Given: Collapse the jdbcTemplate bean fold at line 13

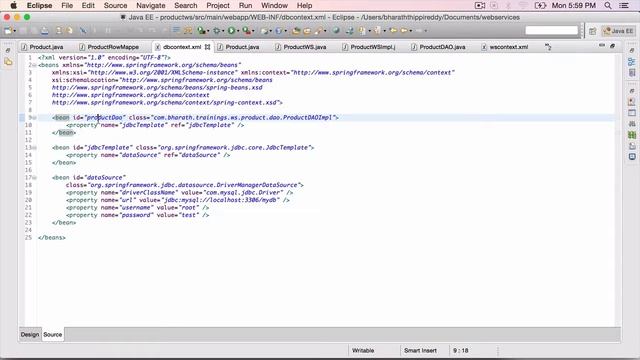Looking at the screenshot, I should point(34,148).
